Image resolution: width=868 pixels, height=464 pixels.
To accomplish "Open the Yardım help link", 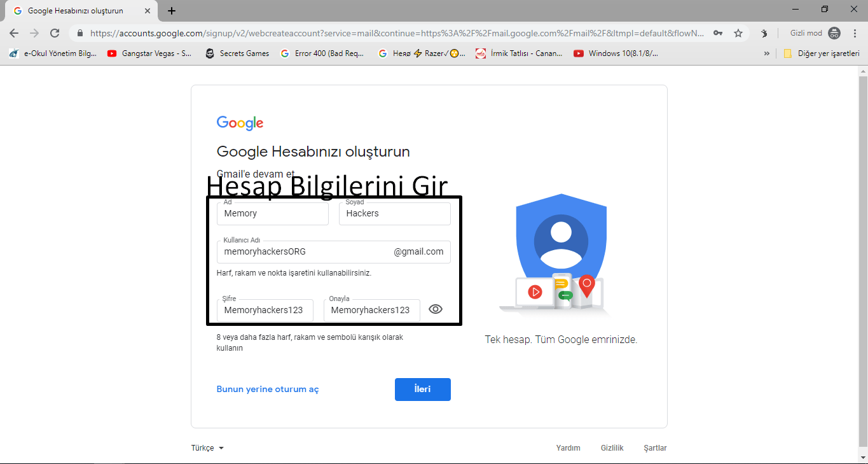I will pyautogui.click(x=568, y=448).
